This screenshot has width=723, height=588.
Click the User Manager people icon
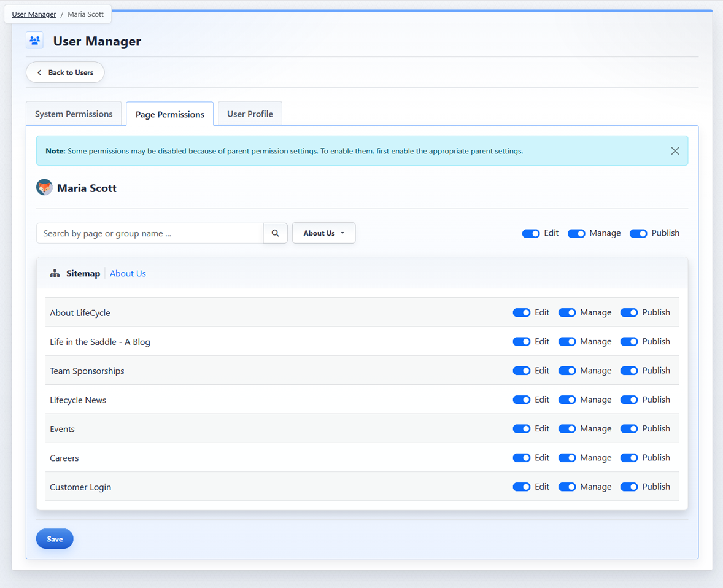[x=34, y=41]
